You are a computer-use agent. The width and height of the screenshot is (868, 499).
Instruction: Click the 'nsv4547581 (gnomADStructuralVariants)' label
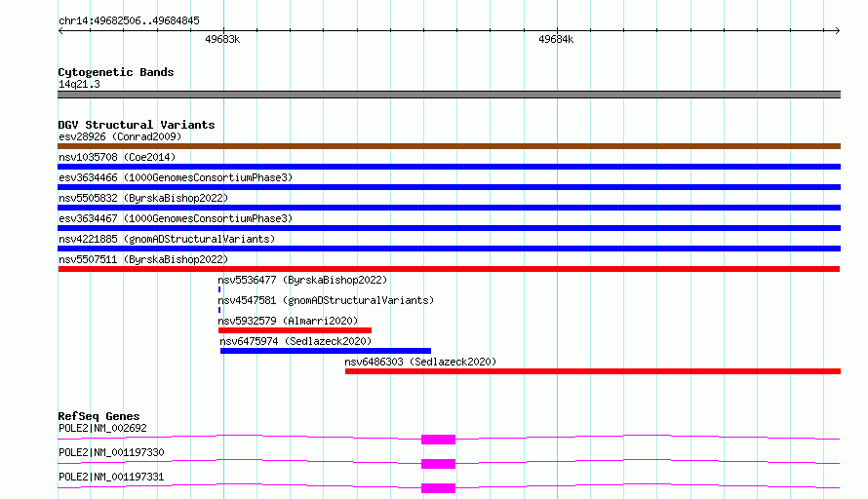point(326,300)
